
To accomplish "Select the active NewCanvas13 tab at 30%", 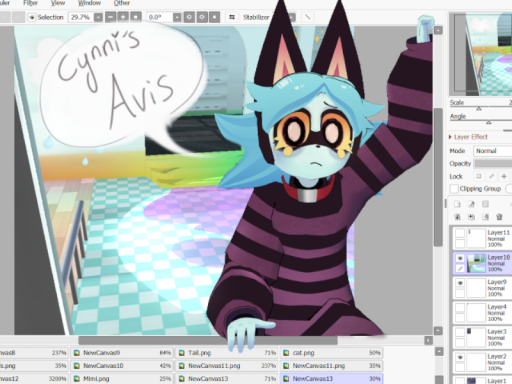I will click(331, 379).
